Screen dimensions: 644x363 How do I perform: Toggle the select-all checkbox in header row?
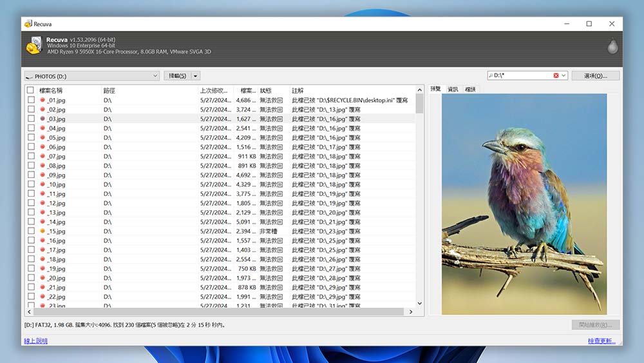point(30,90)
